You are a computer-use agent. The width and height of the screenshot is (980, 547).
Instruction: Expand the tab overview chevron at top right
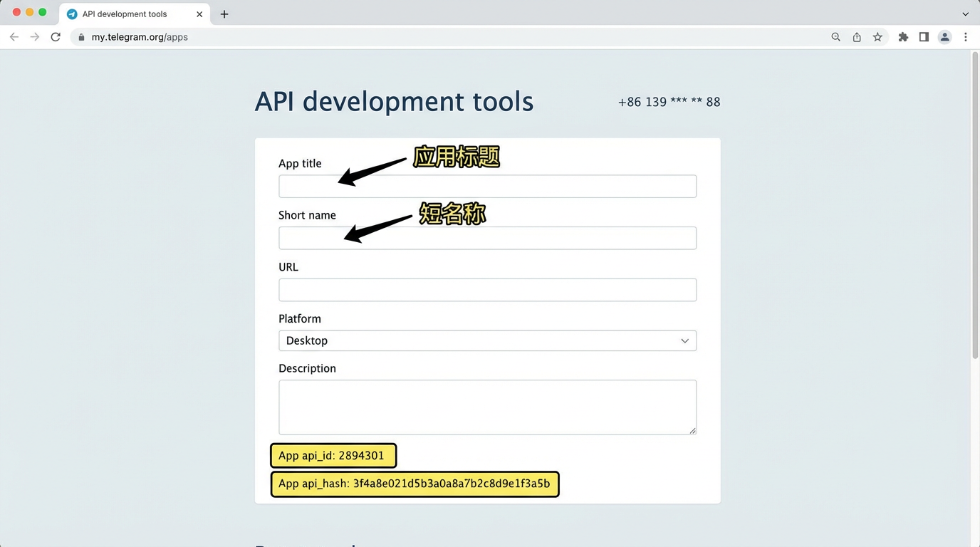coord(965,14)
